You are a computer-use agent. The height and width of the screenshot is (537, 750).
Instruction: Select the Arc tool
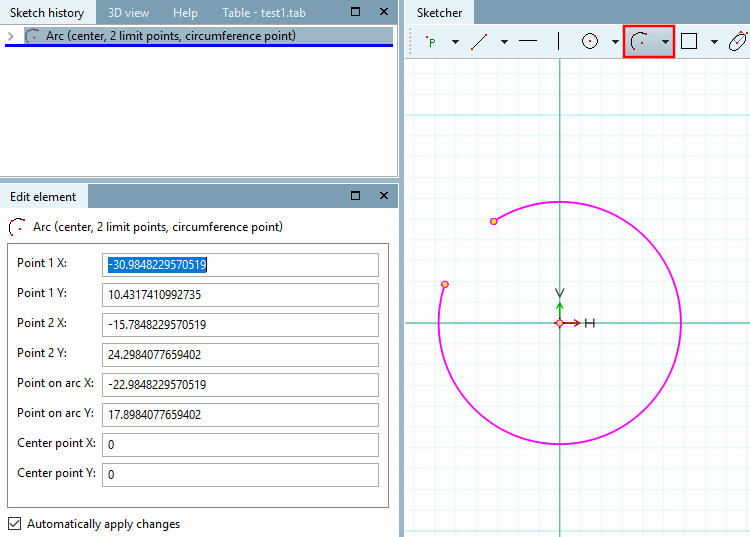(639, 42)
